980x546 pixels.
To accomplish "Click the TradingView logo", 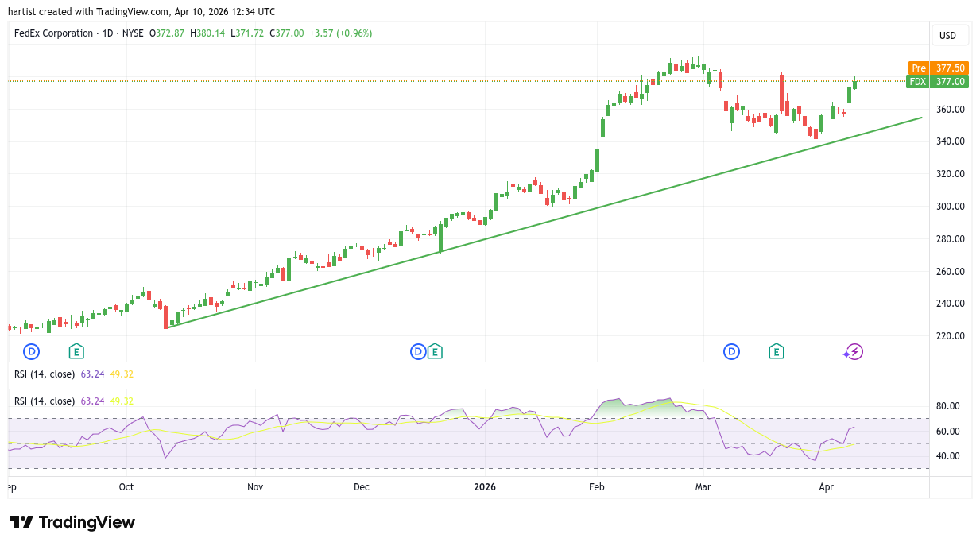I will pos(72,522).
